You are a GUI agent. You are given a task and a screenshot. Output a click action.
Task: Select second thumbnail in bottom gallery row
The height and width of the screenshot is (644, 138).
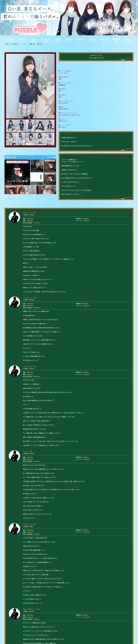[x=21, y=139]
